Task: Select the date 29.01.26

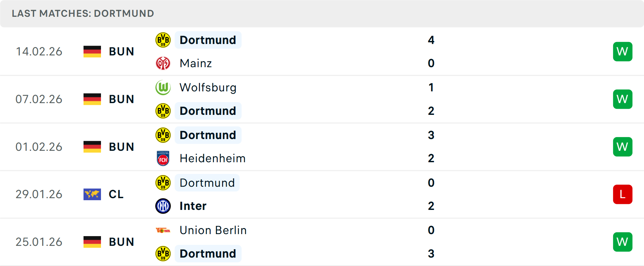Action: [39, 194]
